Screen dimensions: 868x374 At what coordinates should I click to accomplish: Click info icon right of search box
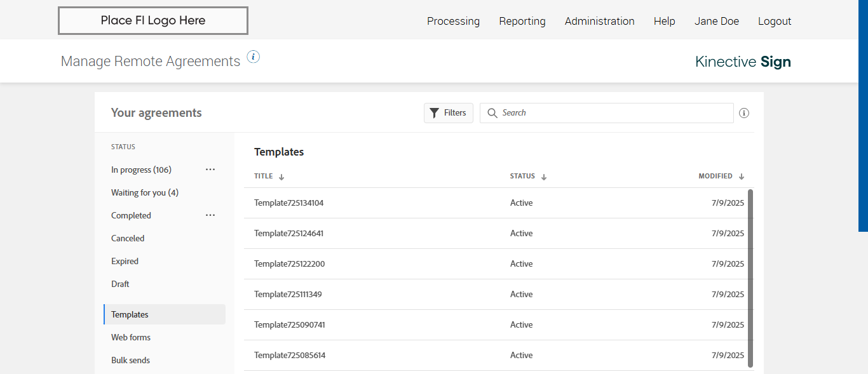[744, 113]
